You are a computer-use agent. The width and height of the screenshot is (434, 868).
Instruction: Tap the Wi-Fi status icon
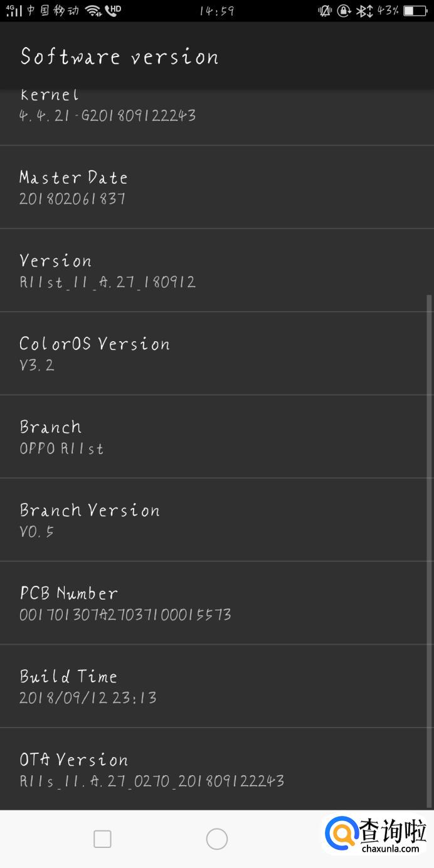pyautogui.click(x=93, y=11)
